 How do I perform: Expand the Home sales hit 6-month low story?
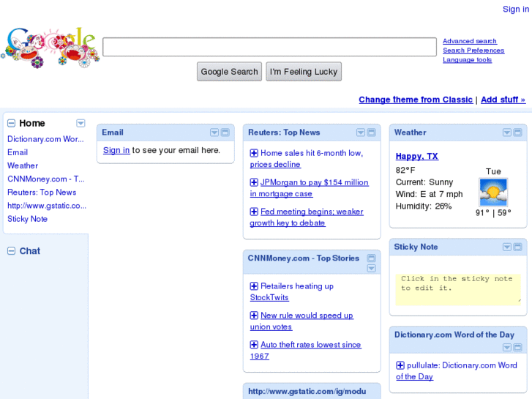tap(254, 153)
